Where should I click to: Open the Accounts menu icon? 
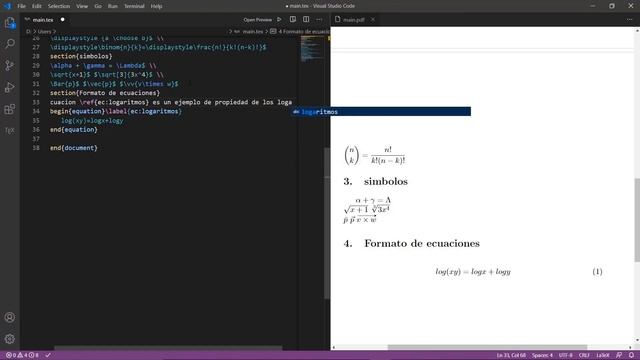coord(10,317)
